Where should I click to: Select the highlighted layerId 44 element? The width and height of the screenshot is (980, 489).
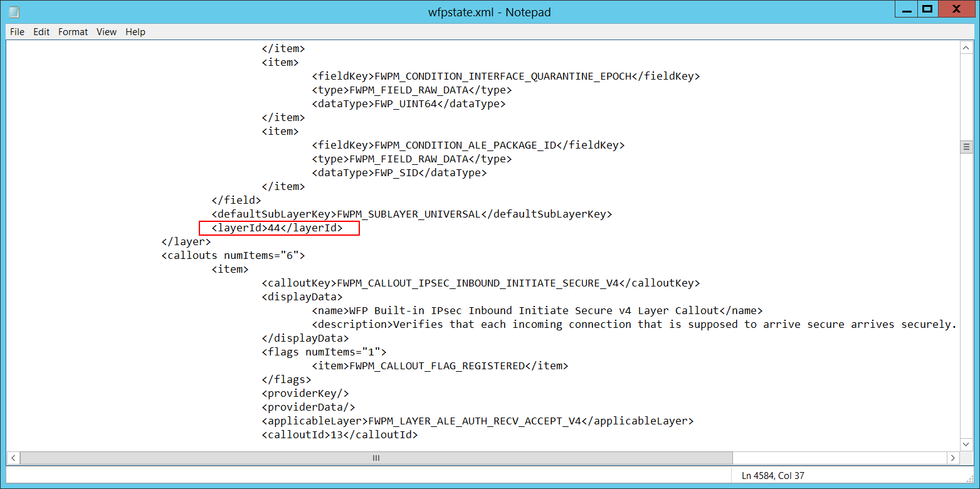(278, 228)
